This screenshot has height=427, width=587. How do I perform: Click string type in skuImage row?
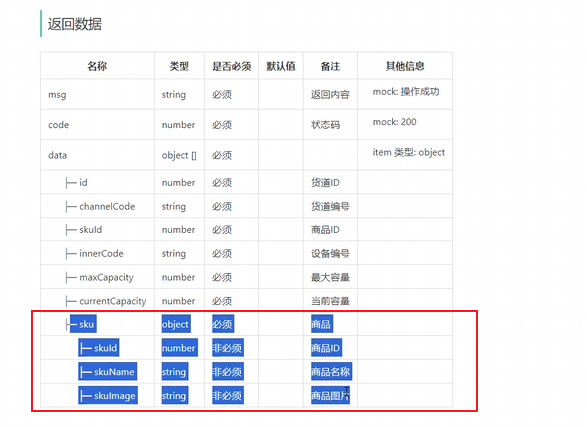click(x=174, y=396)
